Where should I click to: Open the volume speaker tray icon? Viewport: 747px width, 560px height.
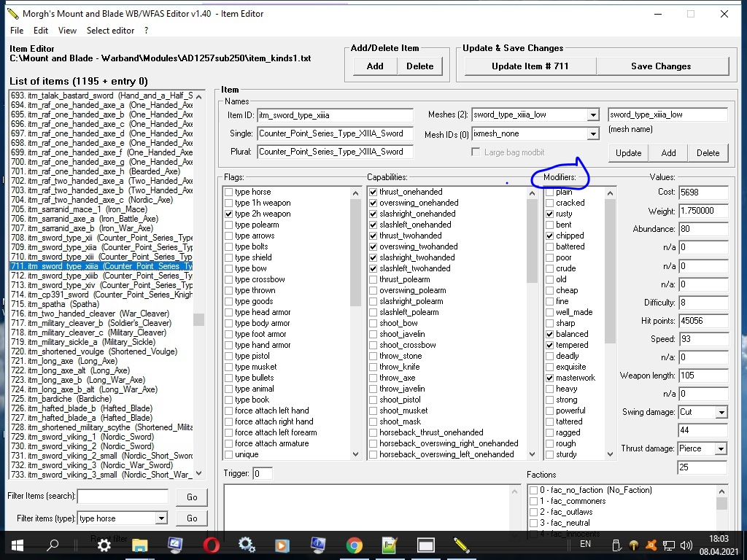[x=686, y=545]
